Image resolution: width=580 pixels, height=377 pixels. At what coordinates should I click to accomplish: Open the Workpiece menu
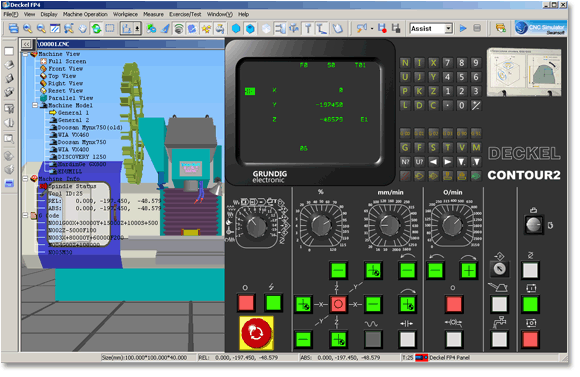point(125,14)
